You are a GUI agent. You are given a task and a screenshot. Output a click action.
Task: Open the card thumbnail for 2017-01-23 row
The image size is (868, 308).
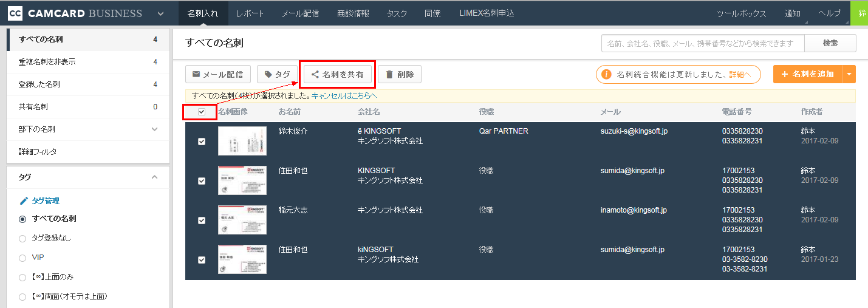[242, 259]
